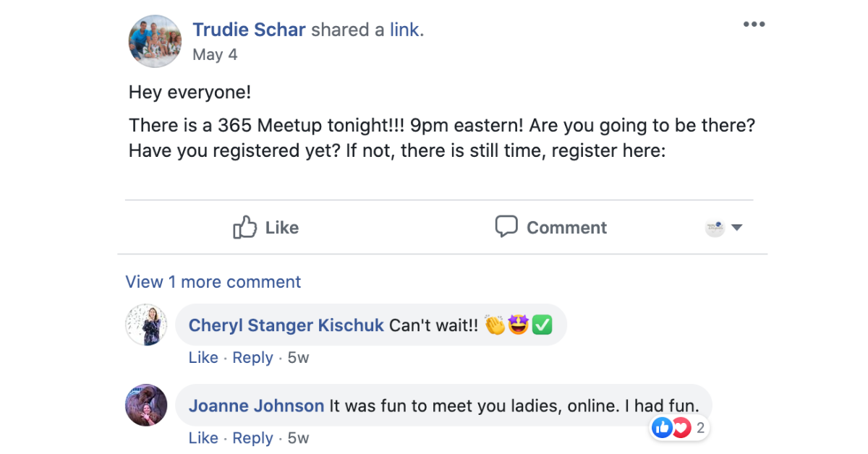The height and width of the screenshot is (454, 868).
Task: Click the thumbs-up Like icon on the post
Action: point(245,227)
